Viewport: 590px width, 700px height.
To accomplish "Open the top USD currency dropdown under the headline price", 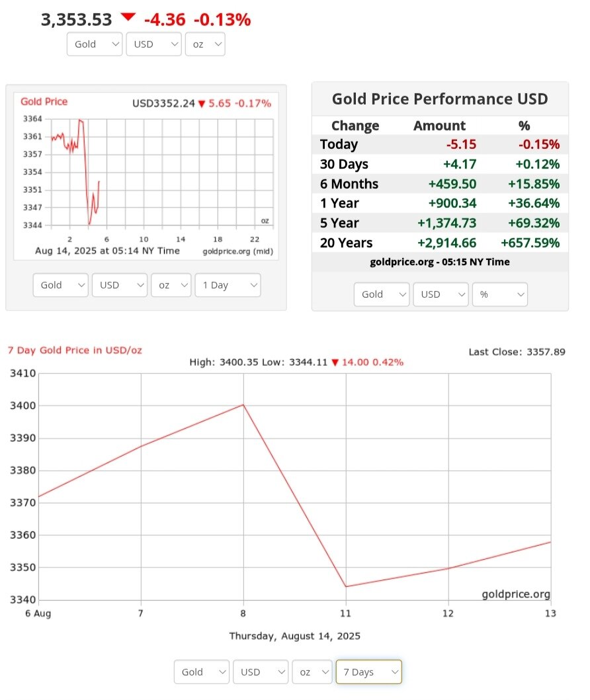I will tap(153, 44).
